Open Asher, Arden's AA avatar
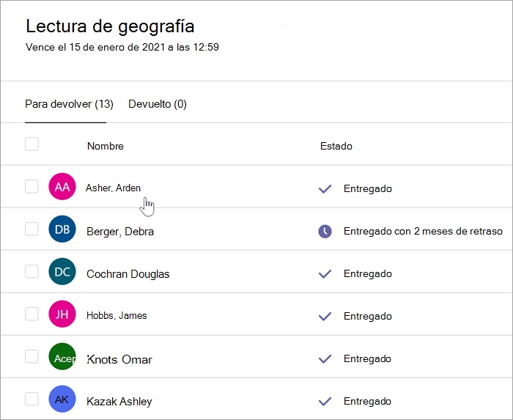Image resolution: width=513 pixels, height=420 pixels. [62, 186]
